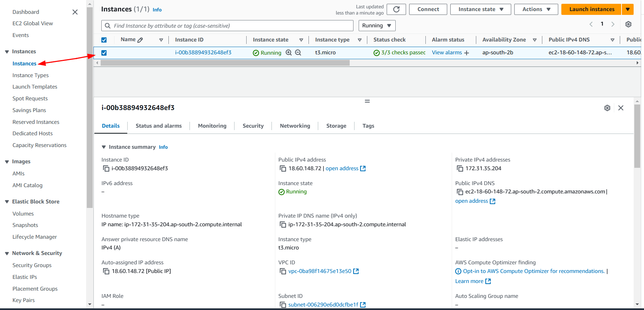The width and height of the screenshot is (644, 310).
Task: Click Info link next to Instances heading
Action: 157,10
